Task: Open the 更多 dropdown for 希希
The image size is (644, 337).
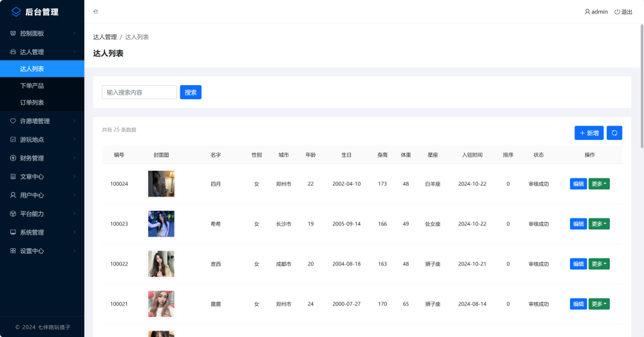Action: [599, 224]
